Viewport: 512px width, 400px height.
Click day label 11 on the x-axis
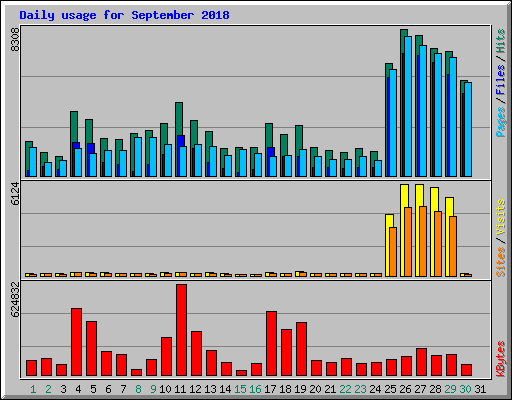coord(180,389)
